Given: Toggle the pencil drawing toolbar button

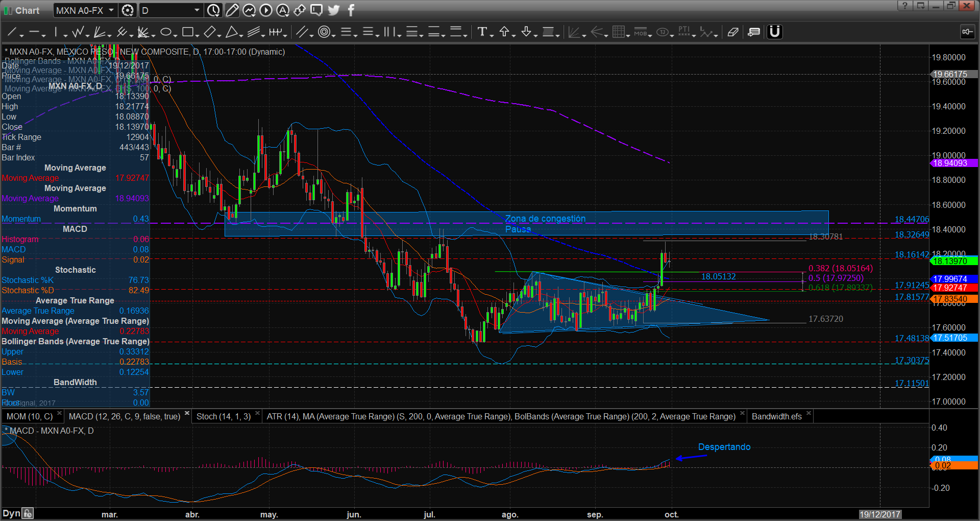Looking at the screenshot, I should coord(232,10).
